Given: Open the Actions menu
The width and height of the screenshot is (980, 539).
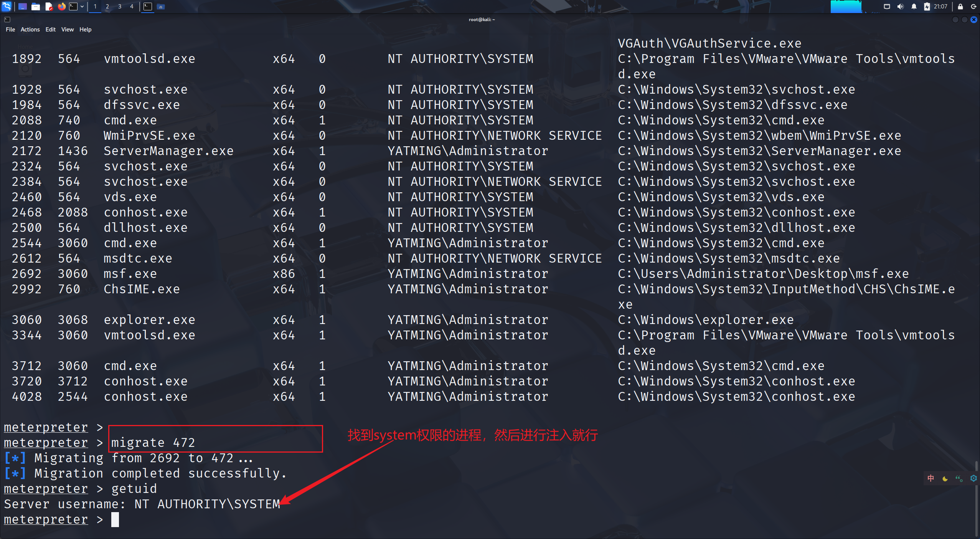Looking at the screenshot, I should click(30, 30).
